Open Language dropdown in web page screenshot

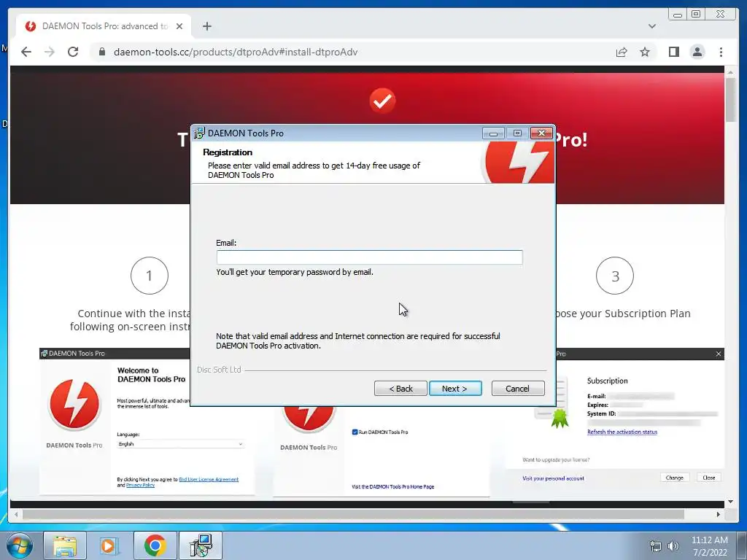pos(181,444)
